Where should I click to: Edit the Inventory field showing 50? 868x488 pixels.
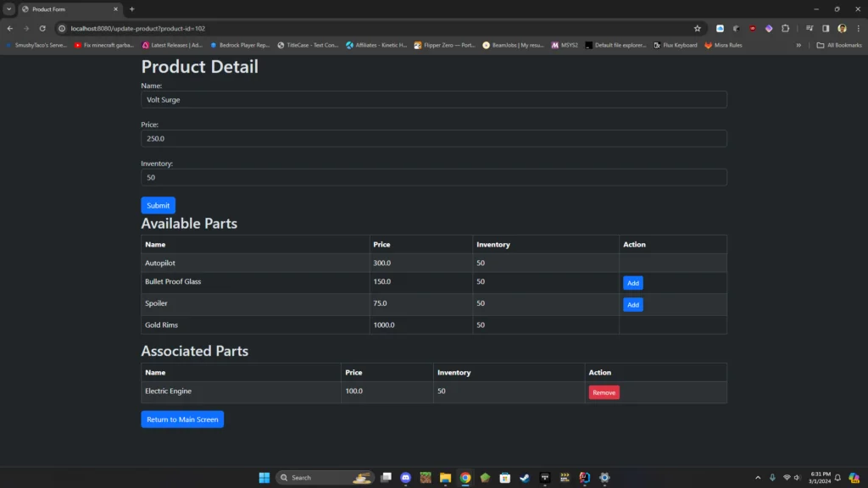(433, 177)
